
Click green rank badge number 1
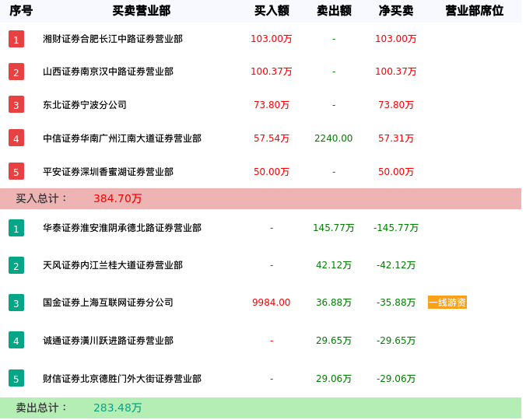16,228
